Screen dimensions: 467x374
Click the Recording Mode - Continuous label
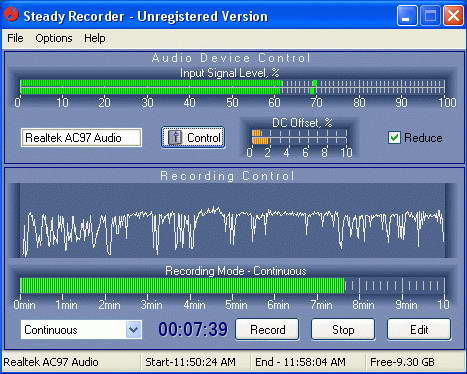coord(236,271)
